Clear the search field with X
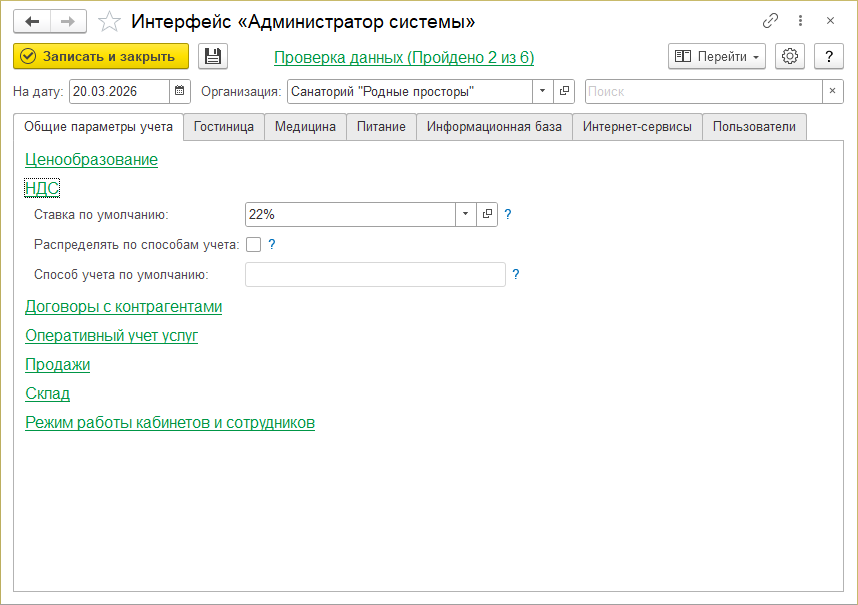Image resolution: width=858 pixels, height=605 pixels. (833, 92)
